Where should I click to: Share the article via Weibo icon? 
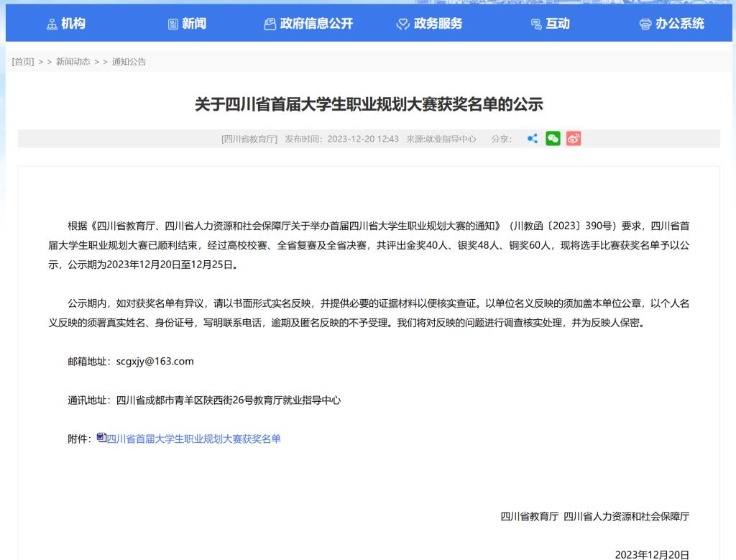pos(573,139)
